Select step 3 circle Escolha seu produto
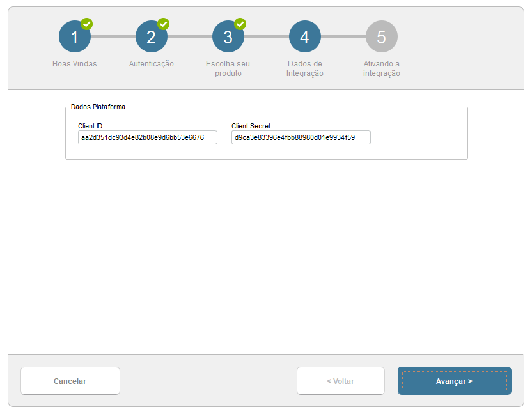Image resolution: width=532 pixels, height=416 pixels. click(x=228, y=36)
